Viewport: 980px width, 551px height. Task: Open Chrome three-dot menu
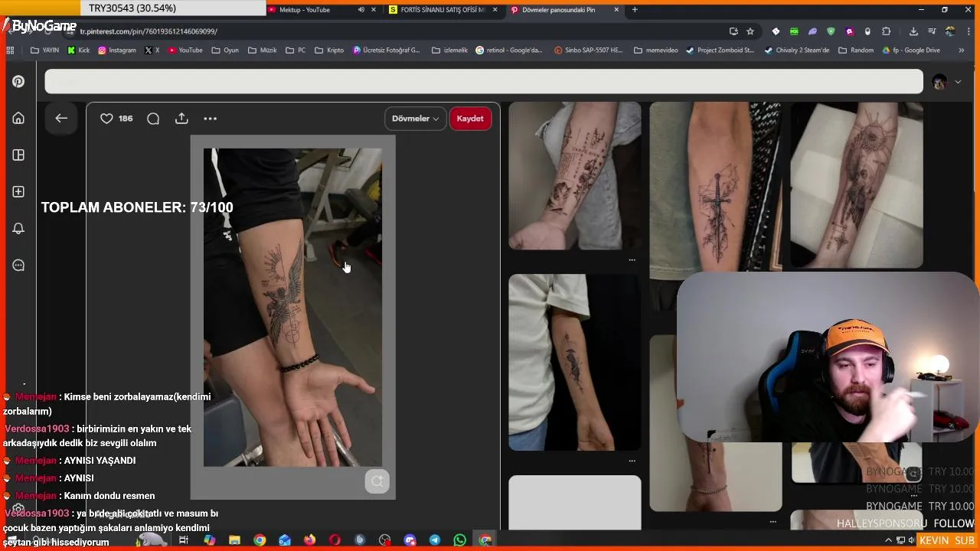coord(968,31)
